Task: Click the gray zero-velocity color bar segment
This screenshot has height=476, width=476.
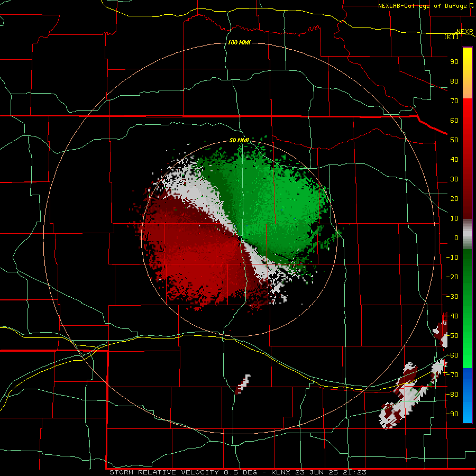Action: click(467, 234)
